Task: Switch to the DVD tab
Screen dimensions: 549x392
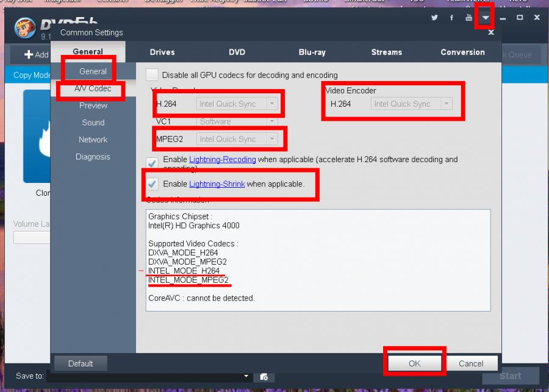Action: pyautogui.click(x=237, y=52)
